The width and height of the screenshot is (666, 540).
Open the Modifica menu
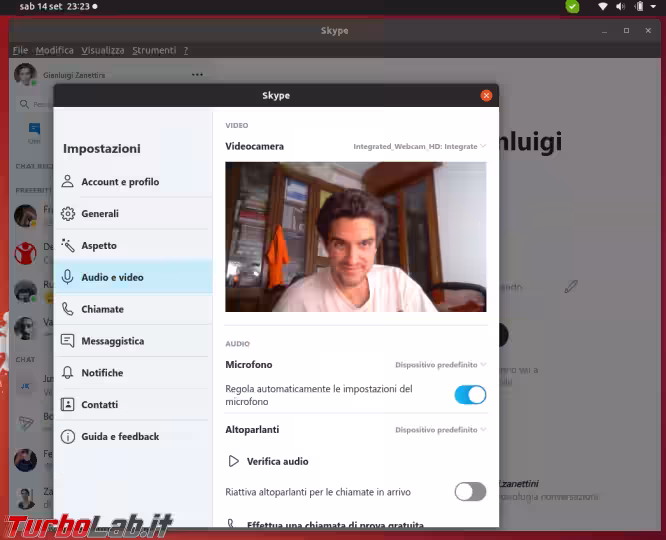pos(54,51)
